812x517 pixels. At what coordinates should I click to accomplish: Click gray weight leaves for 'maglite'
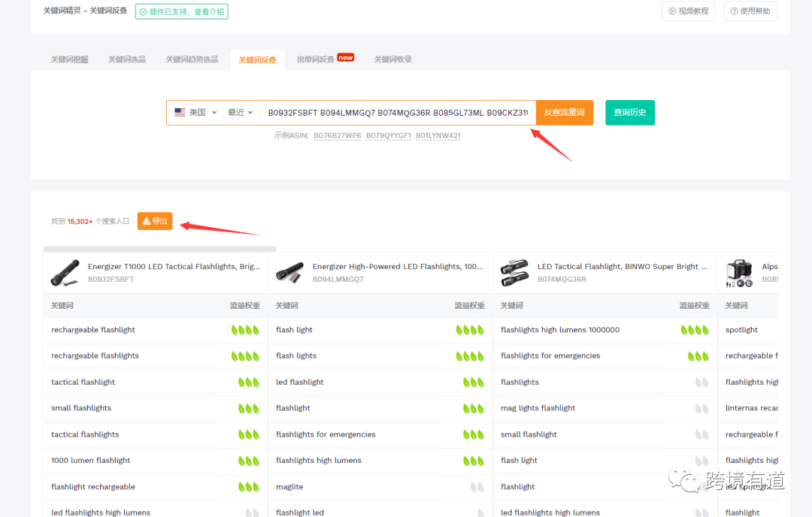pyautogui.click(x=477, y=486)
